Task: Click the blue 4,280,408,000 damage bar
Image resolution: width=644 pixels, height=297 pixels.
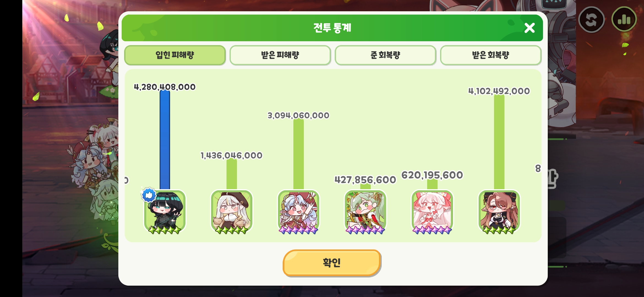Action: (165, 140)
